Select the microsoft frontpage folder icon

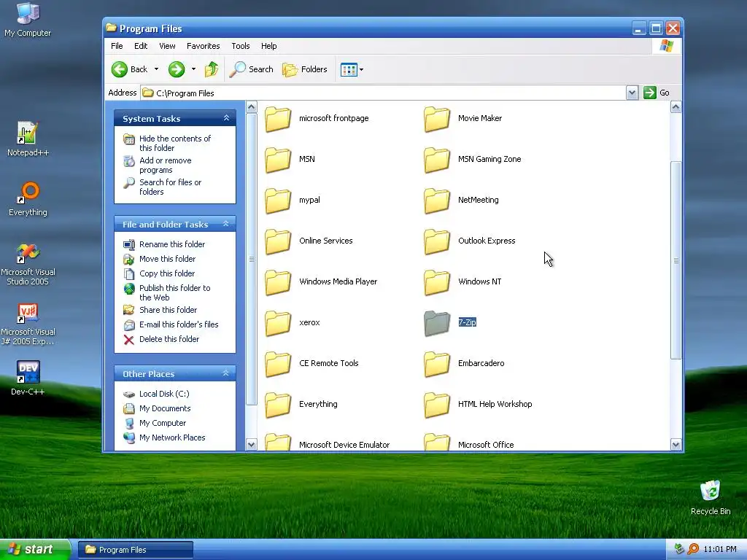pos(278,119)
